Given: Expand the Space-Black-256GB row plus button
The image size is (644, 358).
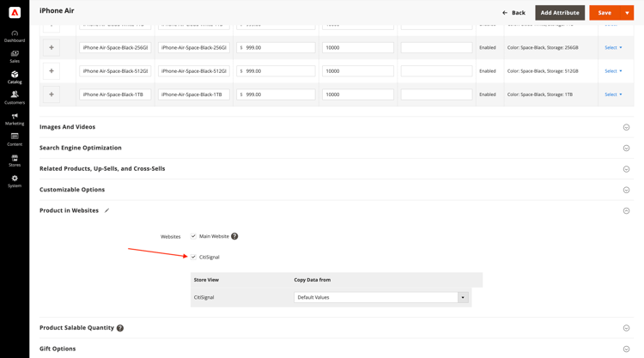Looking at the screenshot, I should [52, 47].
